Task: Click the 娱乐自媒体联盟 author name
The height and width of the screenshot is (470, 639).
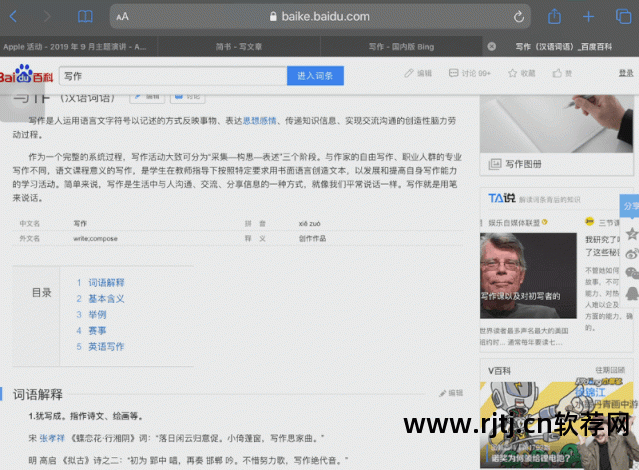Action: 514,223
